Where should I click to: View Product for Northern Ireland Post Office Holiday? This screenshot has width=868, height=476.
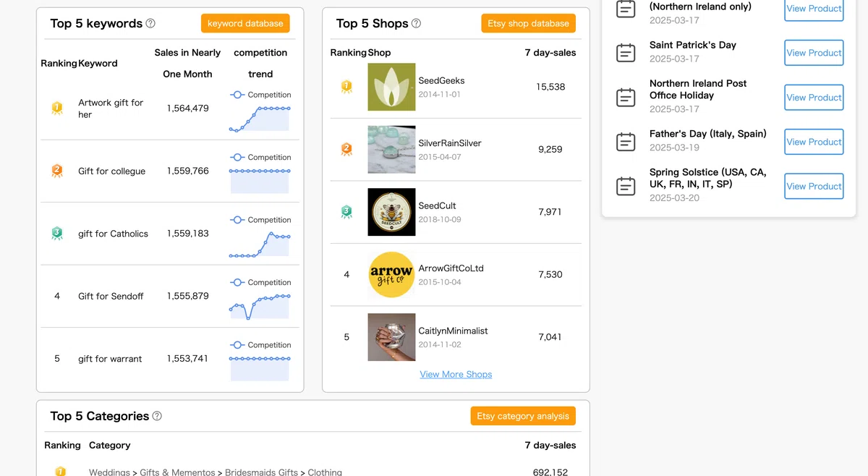[814, 97]
